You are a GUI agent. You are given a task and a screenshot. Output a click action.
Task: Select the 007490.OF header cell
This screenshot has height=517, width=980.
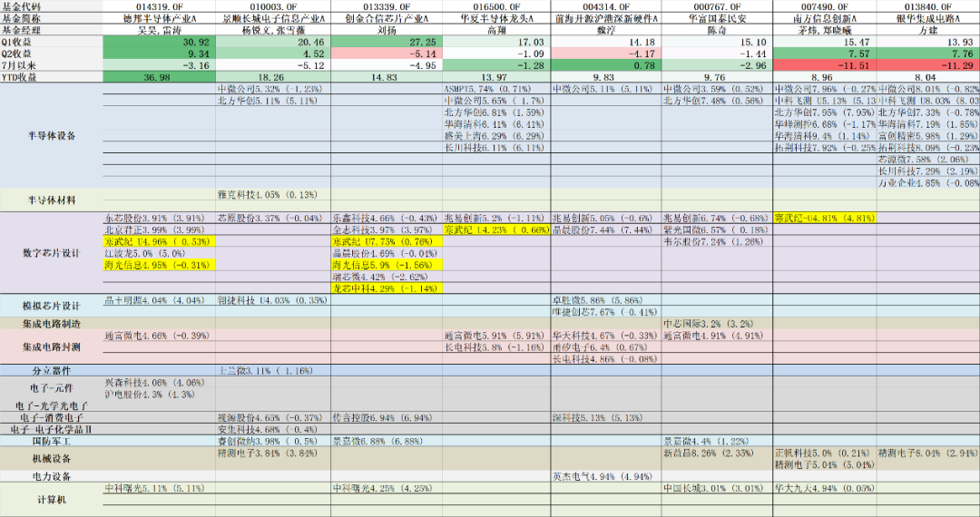tap(825, 6)
